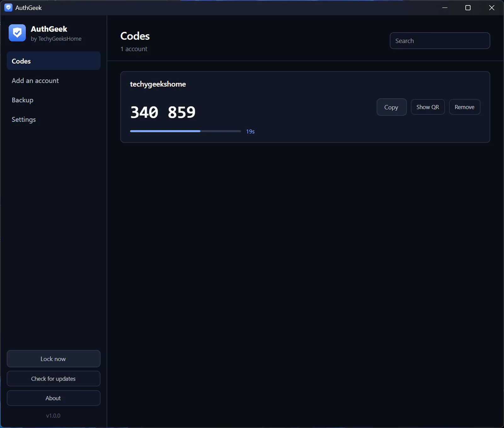
Task: Show QR for techygeekshome account
Action: pos(428,107)
